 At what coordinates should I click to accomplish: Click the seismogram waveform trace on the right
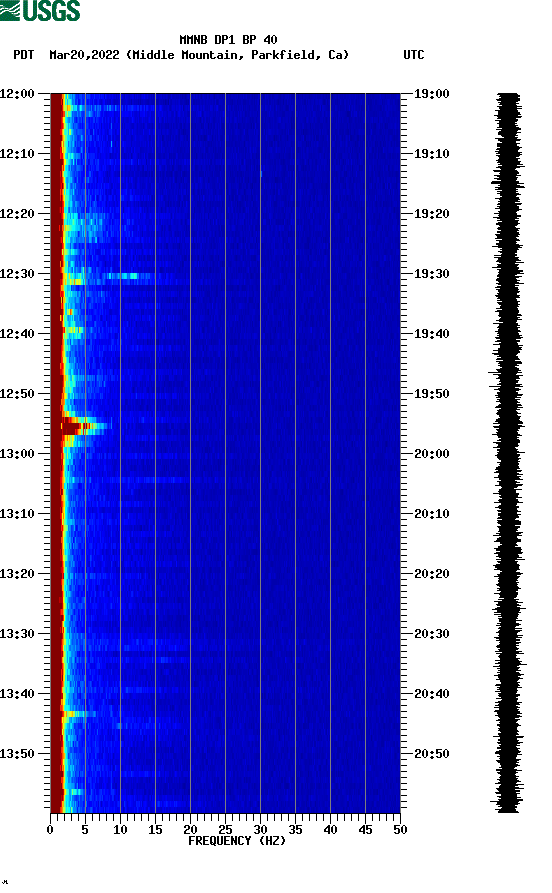pyautogui.click(x=508, y=453)
